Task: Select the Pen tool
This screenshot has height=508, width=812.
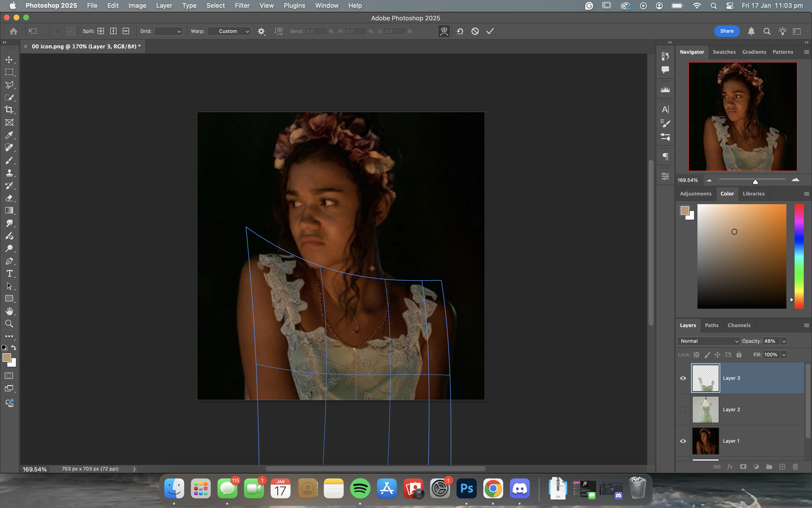Action: pyautogui.click(x=9, y=261)
